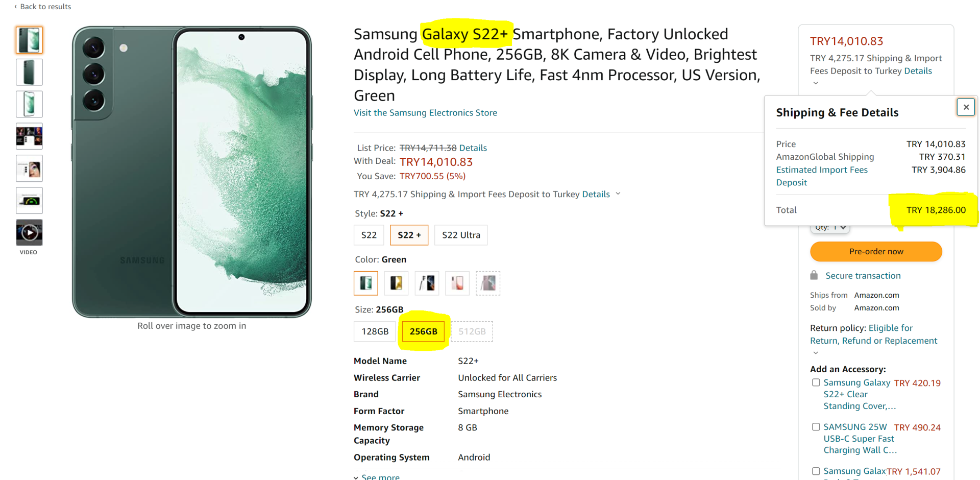Switch style to S22 Ultra
Image resolution: width=980 pixels, height=480 pixels.
point(461,235)
